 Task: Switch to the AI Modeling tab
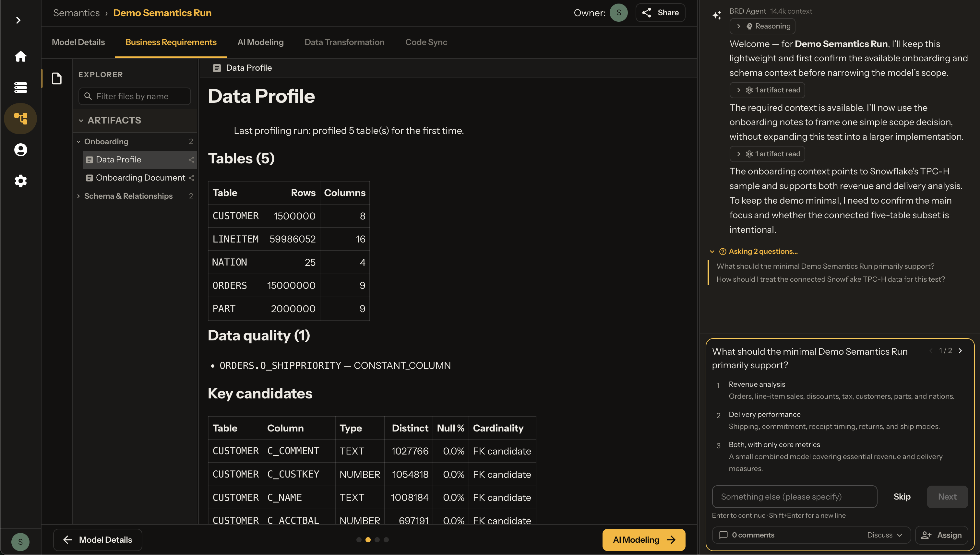[260, 42]
